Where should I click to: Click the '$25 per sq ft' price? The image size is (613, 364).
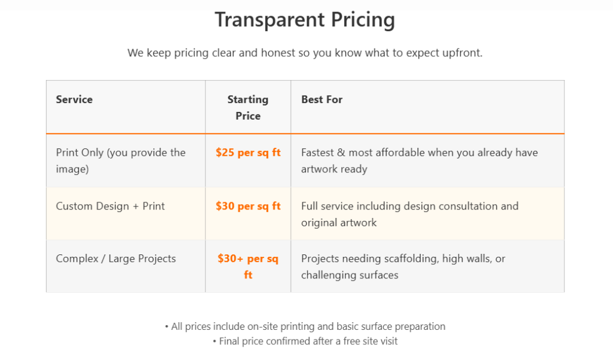(x=248, y=152)
